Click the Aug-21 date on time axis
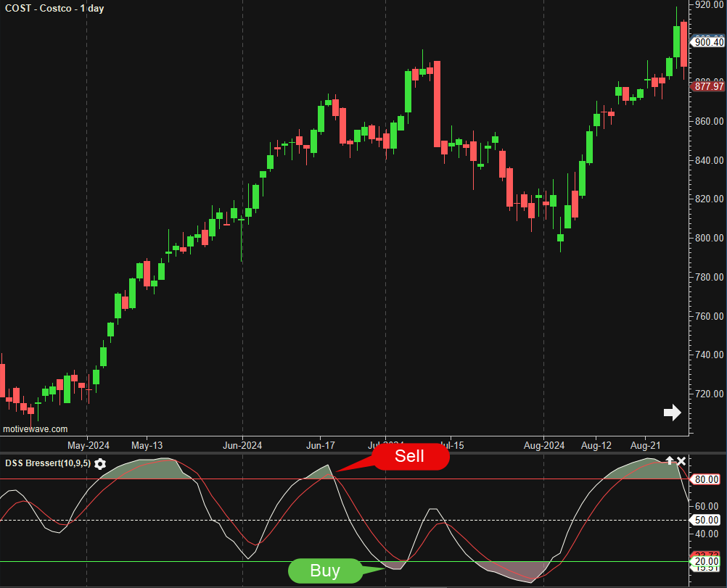Viewport: 727px width, 588px height. tap(644, 444)
